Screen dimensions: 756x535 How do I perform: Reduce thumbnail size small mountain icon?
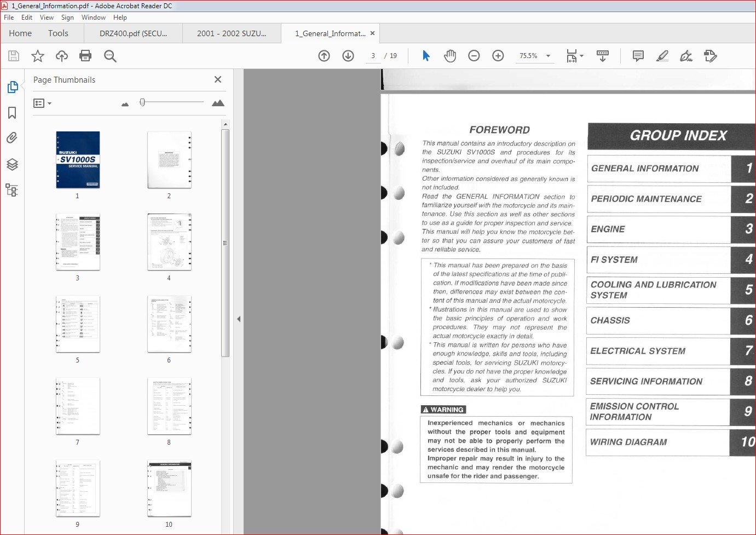coord(125,104)
